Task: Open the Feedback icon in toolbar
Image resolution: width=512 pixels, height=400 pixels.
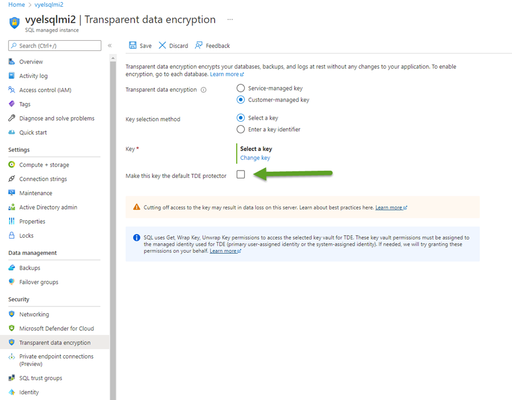Action: tap(199, 45)
